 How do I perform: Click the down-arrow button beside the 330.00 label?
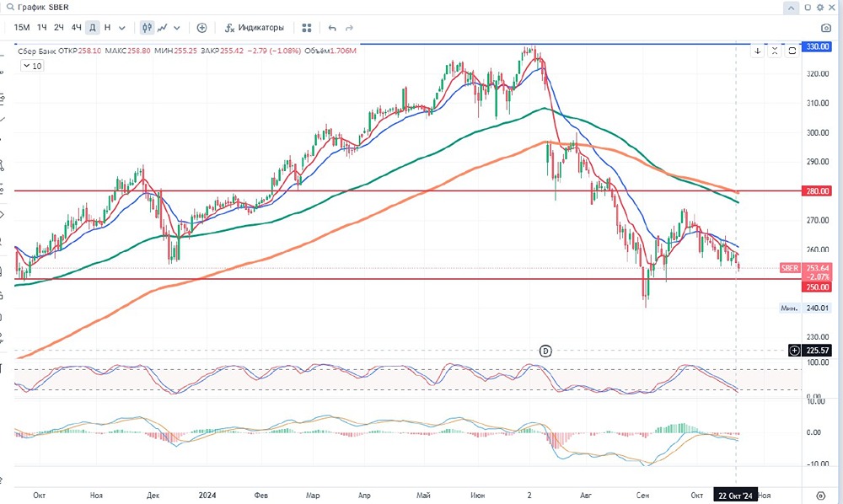pyautogui.click(x=758, y=51)
